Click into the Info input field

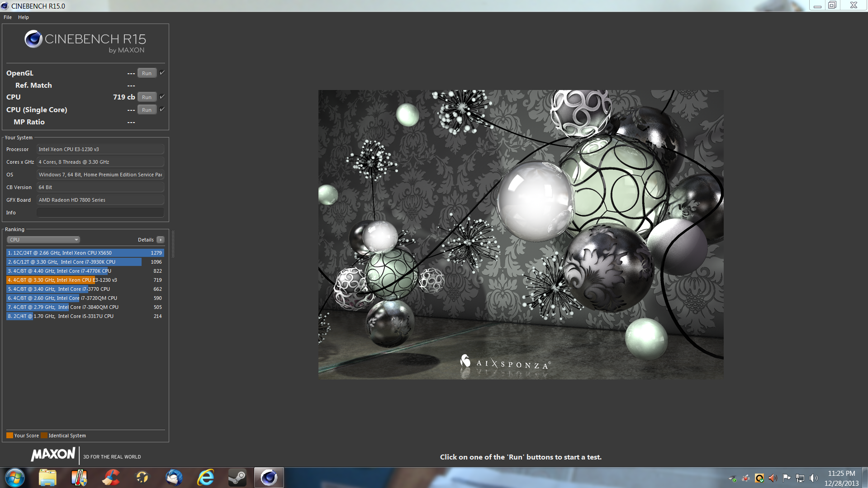[100, 213]
